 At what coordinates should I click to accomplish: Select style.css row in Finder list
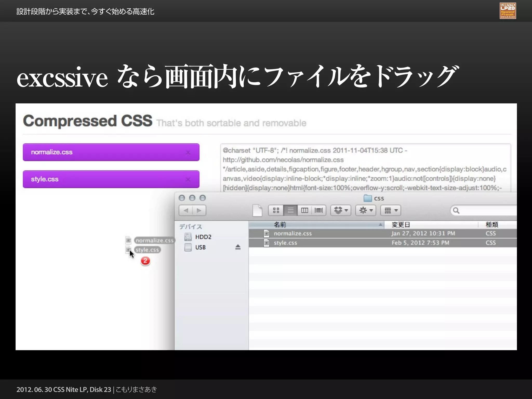point(383,243)
